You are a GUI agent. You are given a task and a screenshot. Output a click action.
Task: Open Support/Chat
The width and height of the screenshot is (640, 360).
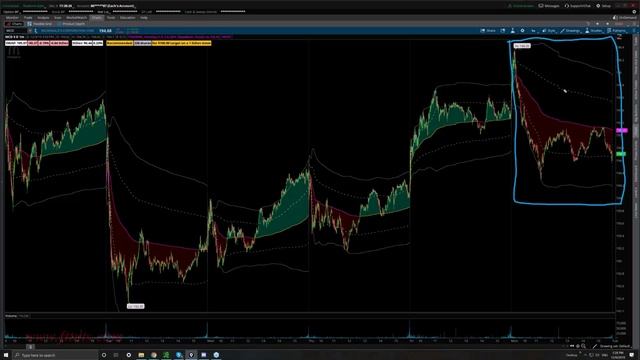[x=578, y=6]
